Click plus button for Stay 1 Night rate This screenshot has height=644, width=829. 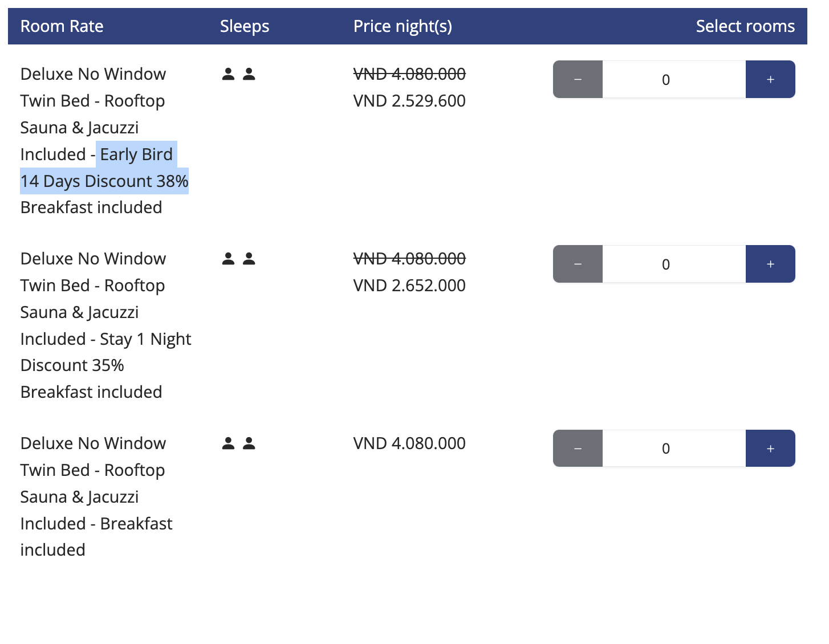coord(770,264)
